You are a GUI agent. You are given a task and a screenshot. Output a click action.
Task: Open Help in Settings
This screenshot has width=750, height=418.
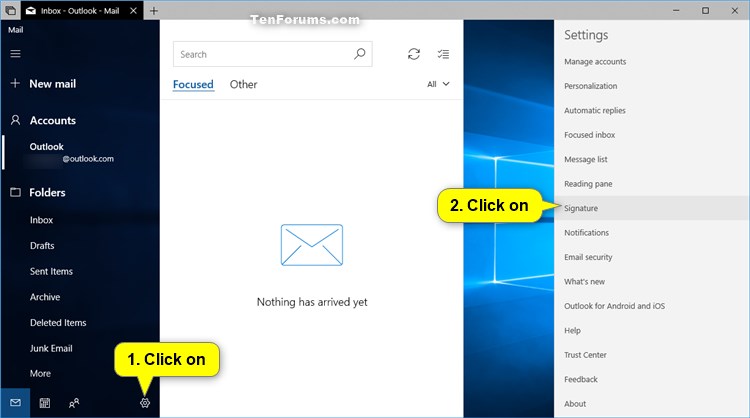652,330
